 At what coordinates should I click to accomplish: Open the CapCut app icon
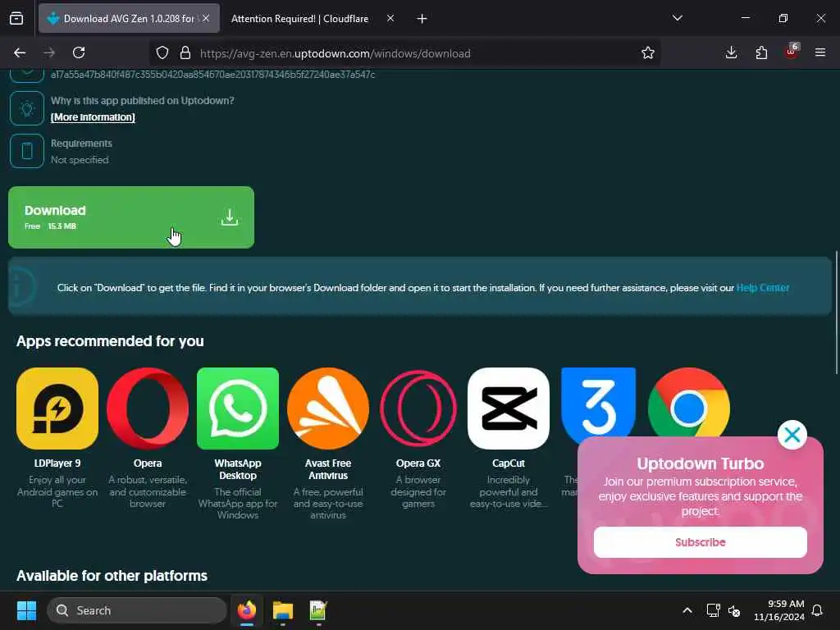pos(509,409)
